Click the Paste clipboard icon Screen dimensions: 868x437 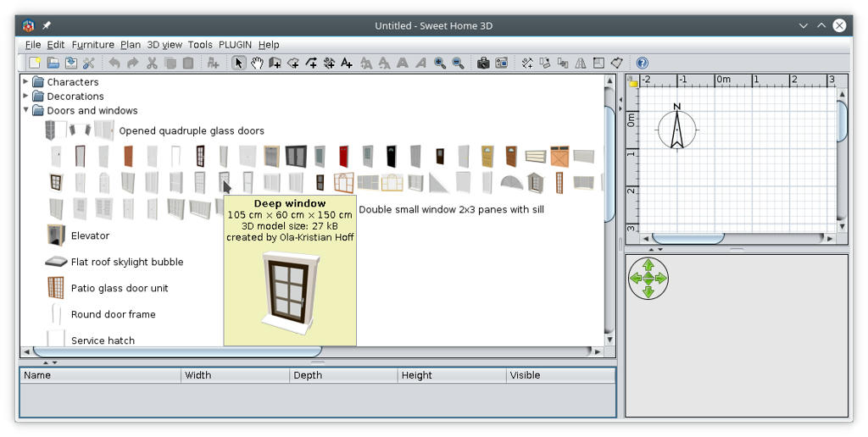tap(188, 63)
